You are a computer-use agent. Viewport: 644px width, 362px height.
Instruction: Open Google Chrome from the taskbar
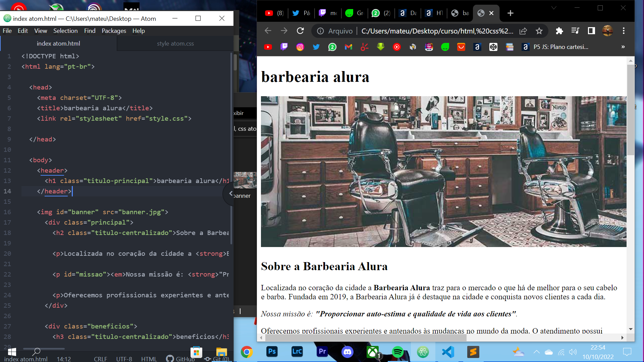click(x=247, y=352)
